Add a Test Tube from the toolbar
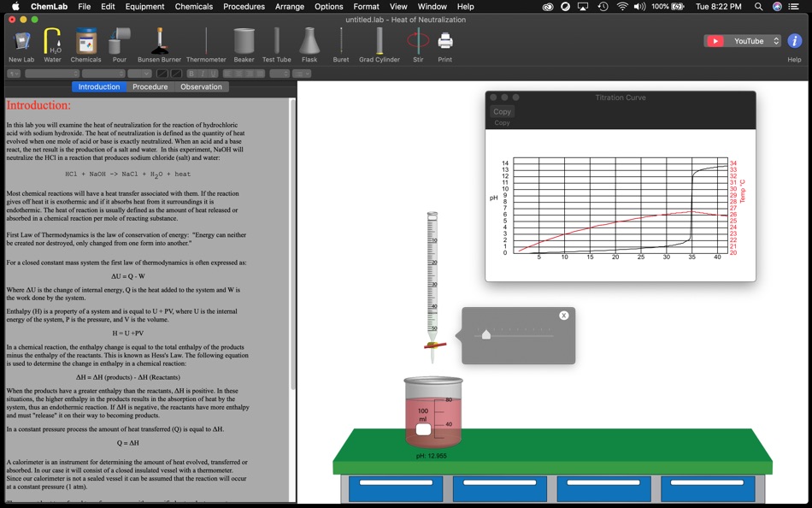 tap(277, 45)
